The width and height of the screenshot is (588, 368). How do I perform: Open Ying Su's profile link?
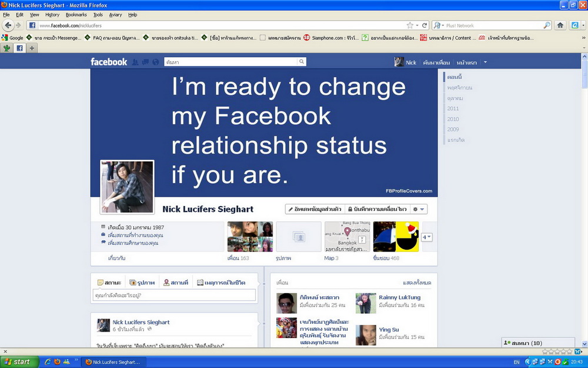point(389,330)
